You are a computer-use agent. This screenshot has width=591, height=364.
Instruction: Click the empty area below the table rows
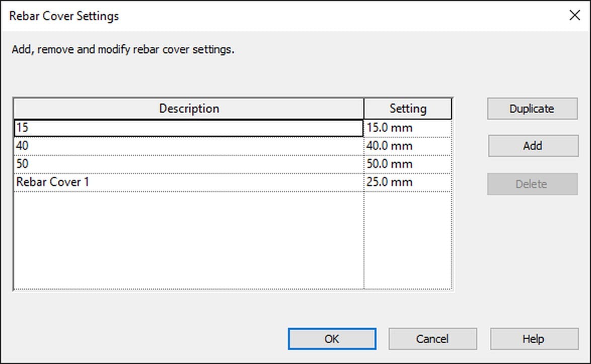click(188, 240)
